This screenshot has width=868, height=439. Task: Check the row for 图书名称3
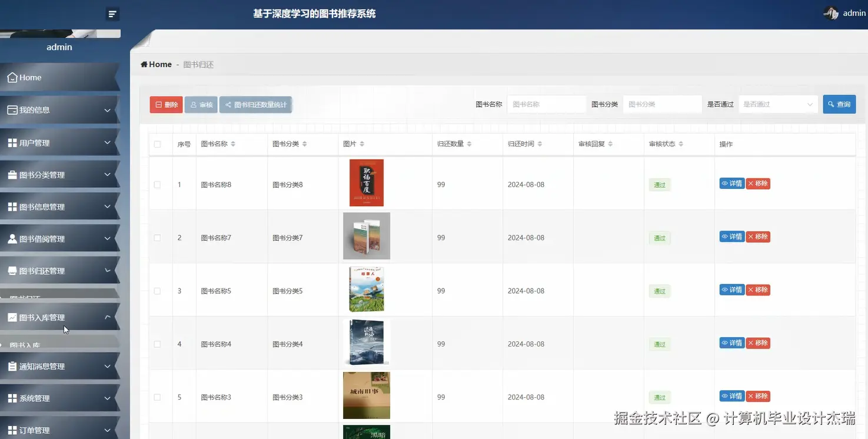point(157,397)
